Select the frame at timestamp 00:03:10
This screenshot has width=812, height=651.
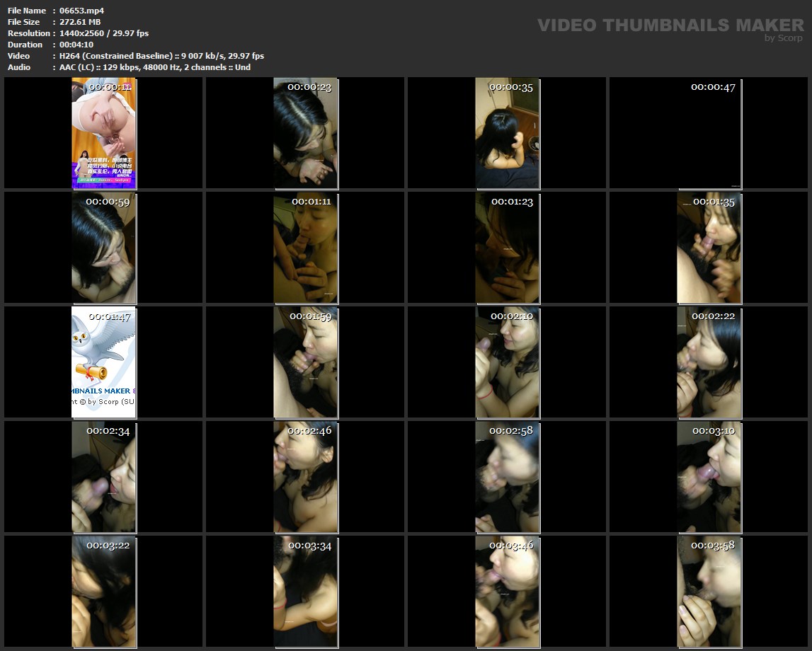pos(709,477)
